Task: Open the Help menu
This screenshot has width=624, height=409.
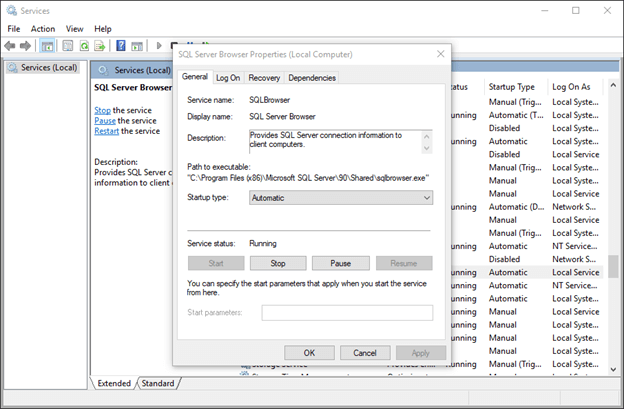Action: coord(103,29)
